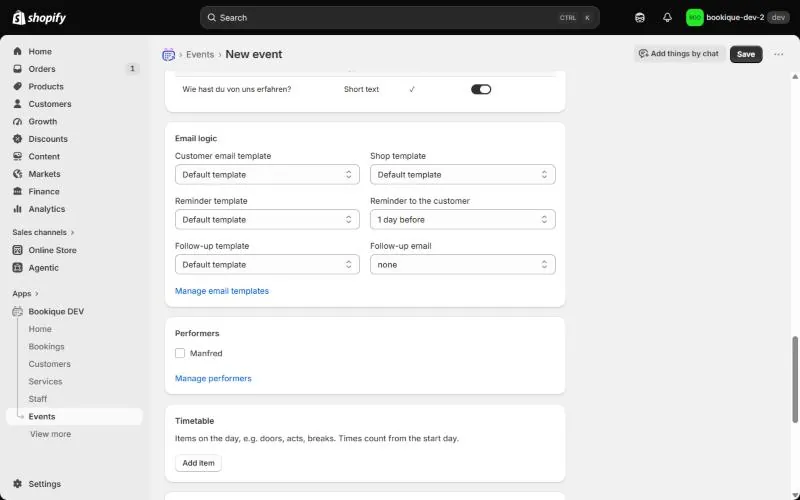Go to Orders in sidebar

pos(42,69)
